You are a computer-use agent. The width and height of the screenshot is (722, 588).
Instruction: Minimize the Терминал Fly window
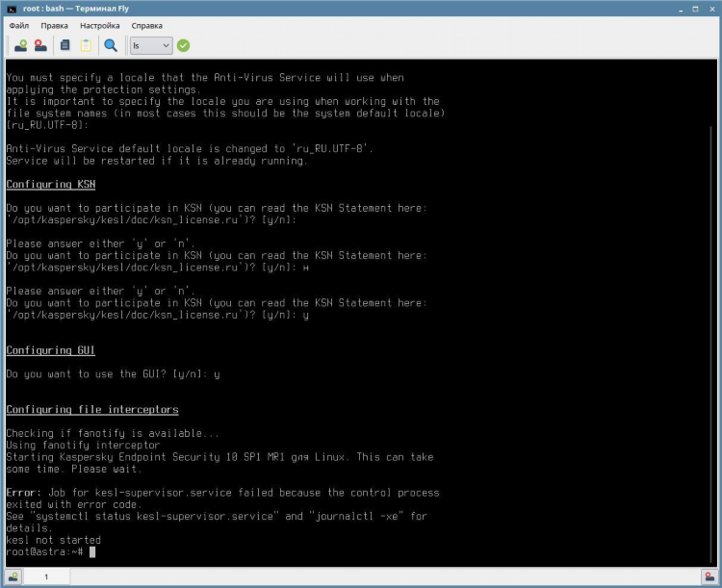point(680,9)
